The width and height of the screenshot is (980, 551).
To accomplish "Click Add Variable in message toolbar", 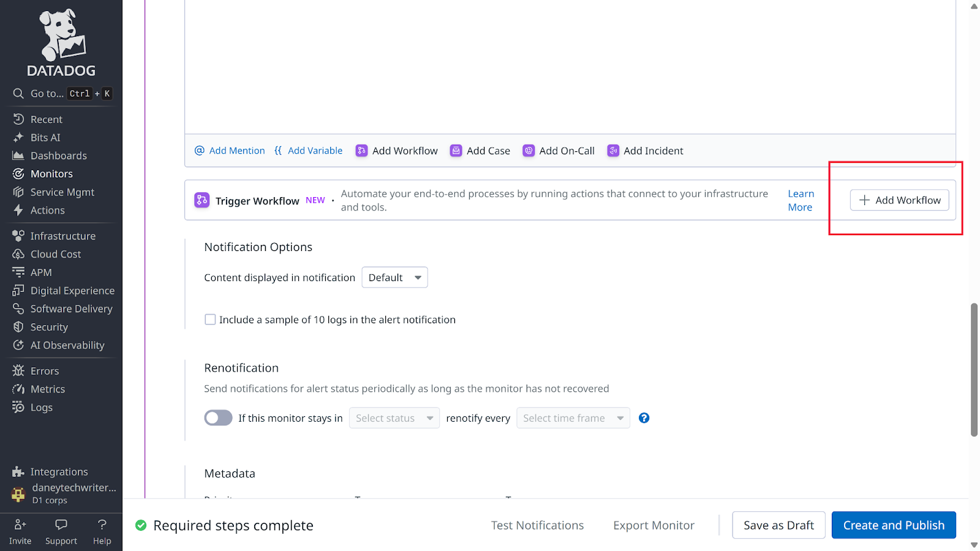I will point(309,151).
